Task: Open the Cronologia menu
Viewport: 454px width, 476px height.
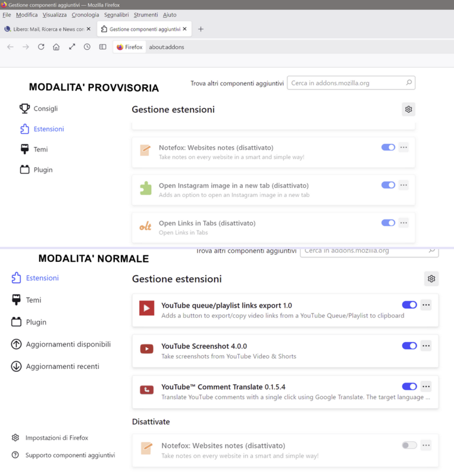Action: point(85,14)
